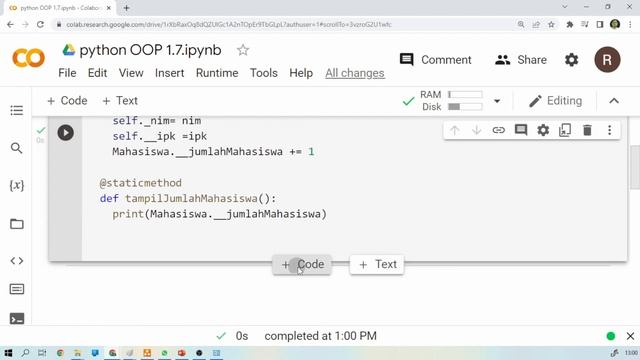Open the command palette icon in sidebar
This screenshot has height=360, width=640.
(x=16, y=289)
